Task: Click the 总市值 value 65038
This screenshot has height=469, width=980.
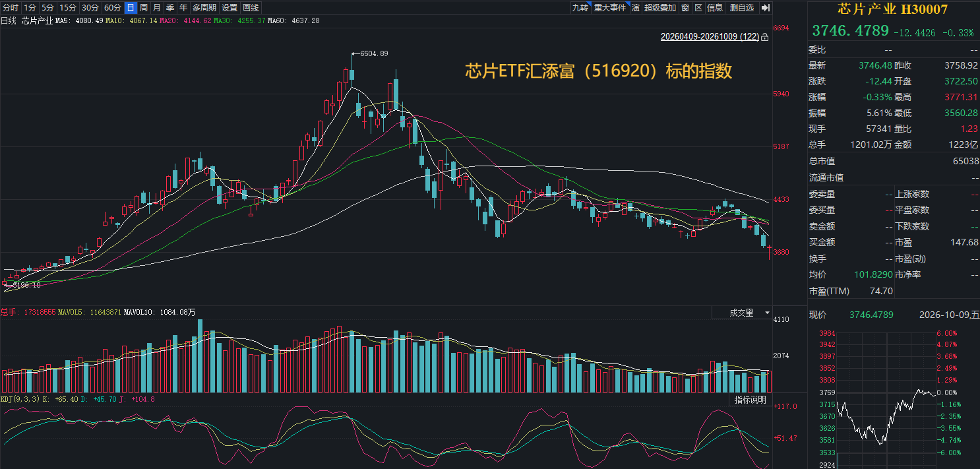Action: (x=966, y=162)
